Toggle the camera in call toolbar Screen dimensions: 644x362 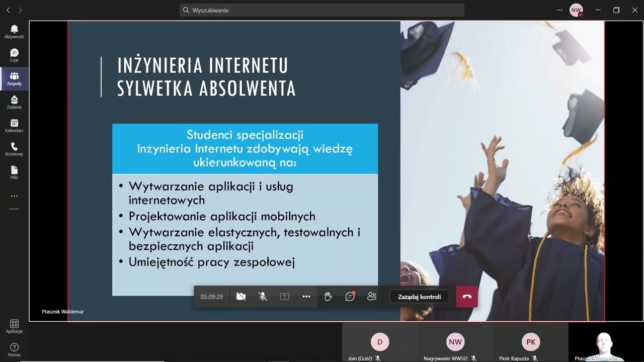pyautogui.click(x=241, y=297)
